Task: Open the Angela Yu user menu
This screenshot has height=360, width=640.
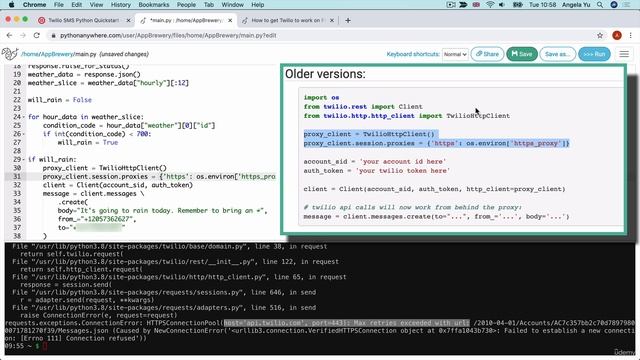Action: [x=576, y=4]
